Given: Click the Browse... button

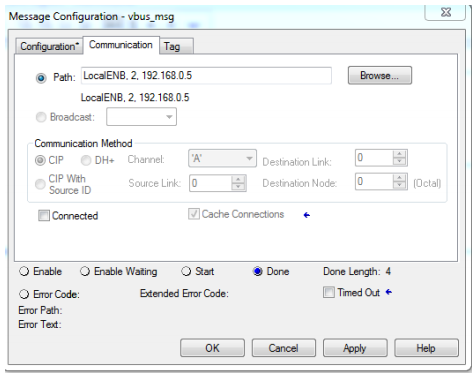Looking at the screenshot, I should point(380,76).
